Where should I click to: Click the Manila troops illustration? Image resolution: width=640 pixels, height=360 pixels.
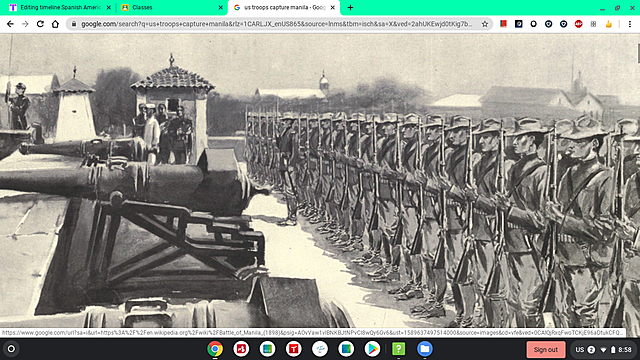[x=320, y=181]
